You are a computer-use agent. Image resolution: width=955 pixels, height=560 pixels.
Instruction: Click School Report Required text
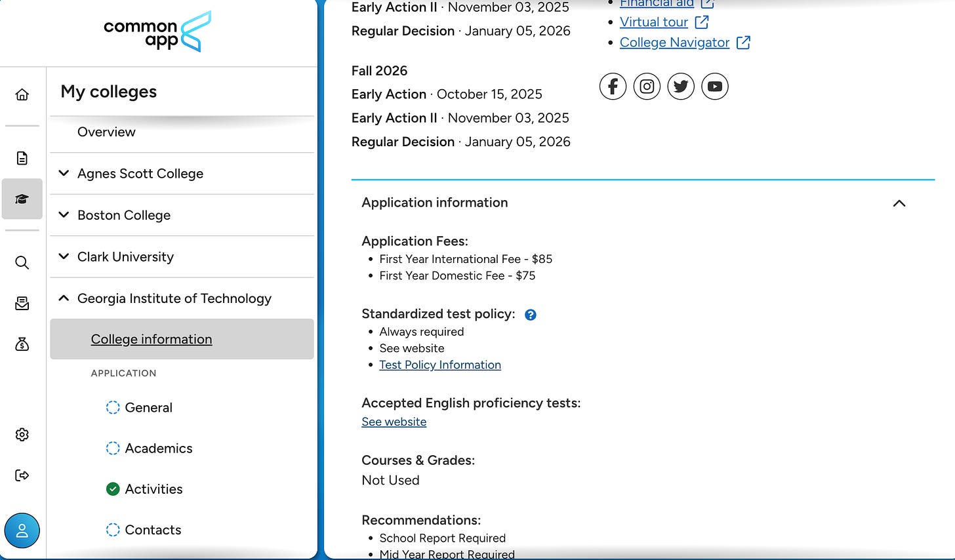coord(443,538)
